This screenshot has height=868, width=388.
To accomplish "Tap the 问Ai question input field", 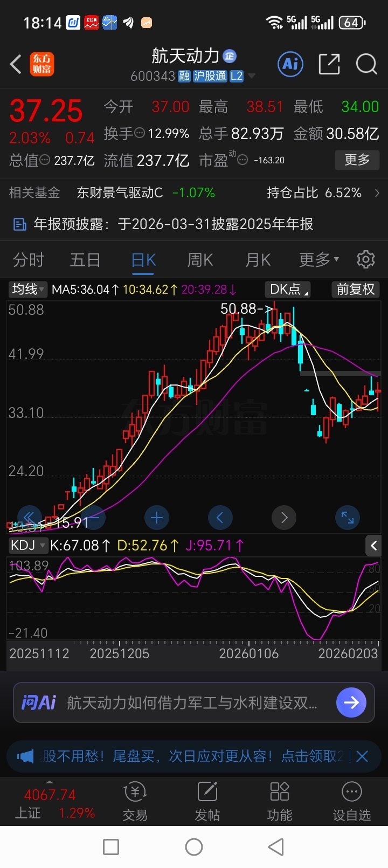I will [194, 702].
